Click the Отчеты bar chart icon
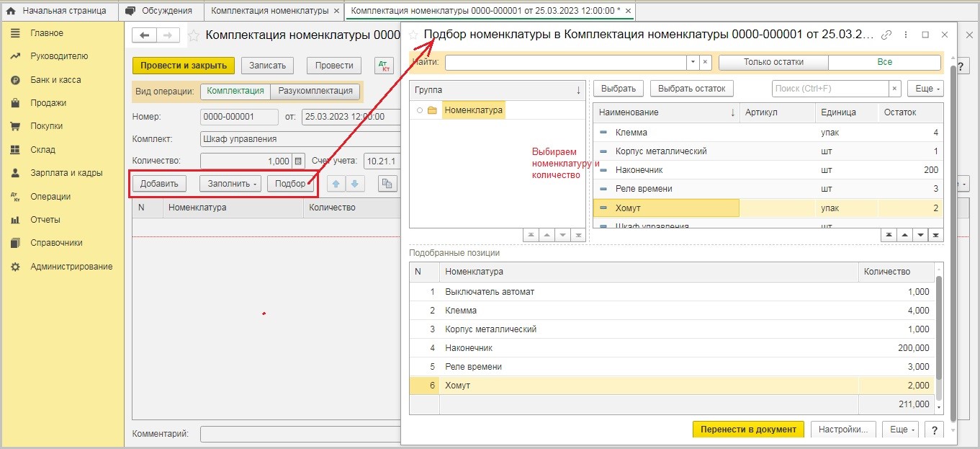The width and height of the screenshot is (980, 449). pyautogui.click(x=14, y=220)
